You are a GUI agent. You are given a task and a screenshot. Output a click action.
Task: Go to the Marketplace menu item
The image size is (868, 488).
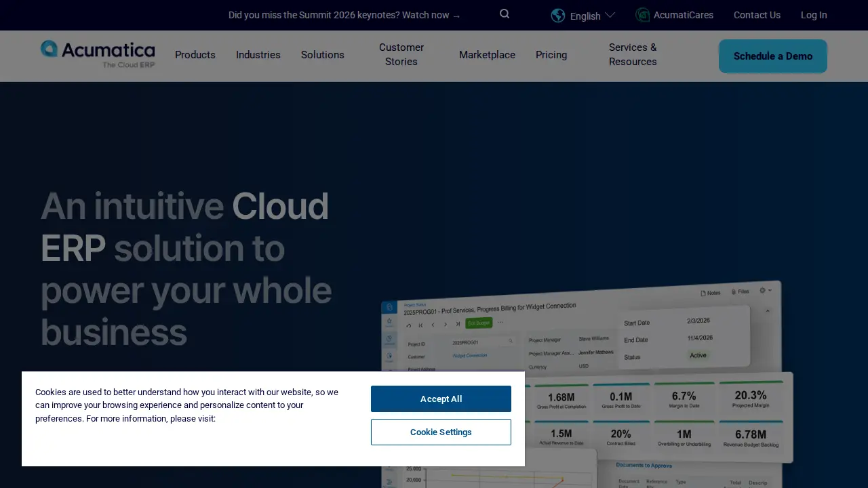click(x=487, y=55)
